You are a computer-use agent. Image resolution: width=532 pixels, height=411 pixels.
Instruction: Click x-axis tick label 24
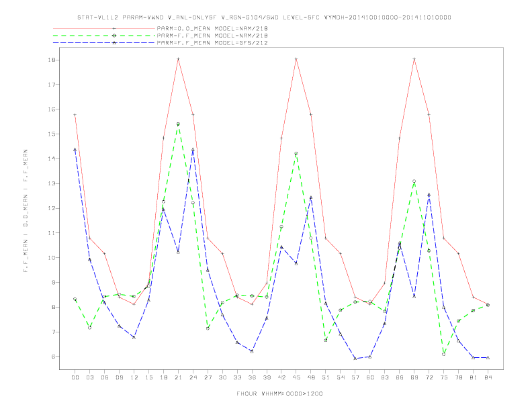193,377
